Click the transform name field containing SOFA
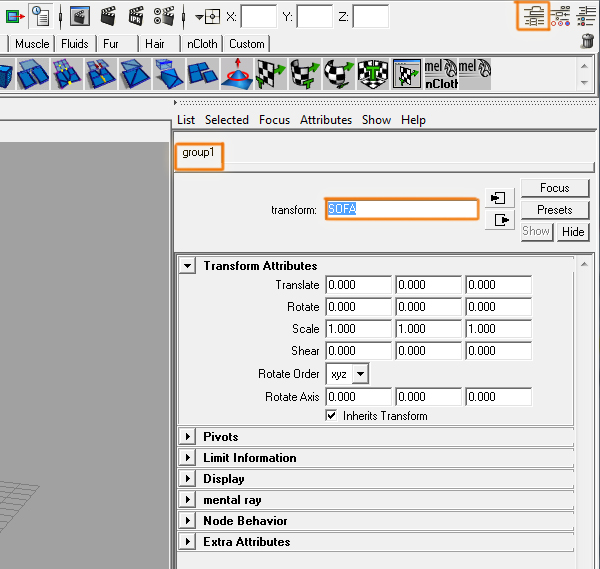 point(401,209)
